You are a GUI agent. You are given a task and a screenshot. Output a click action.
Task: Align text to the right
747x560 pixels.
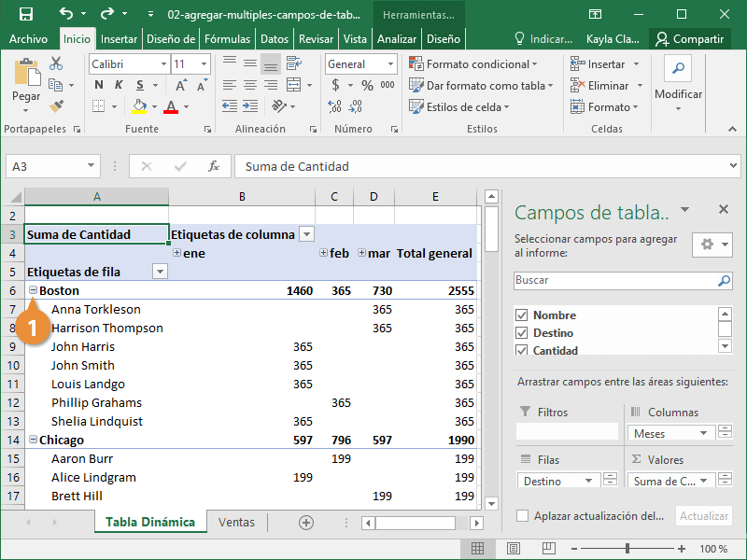pyautogui.click(x=271, y=85)
